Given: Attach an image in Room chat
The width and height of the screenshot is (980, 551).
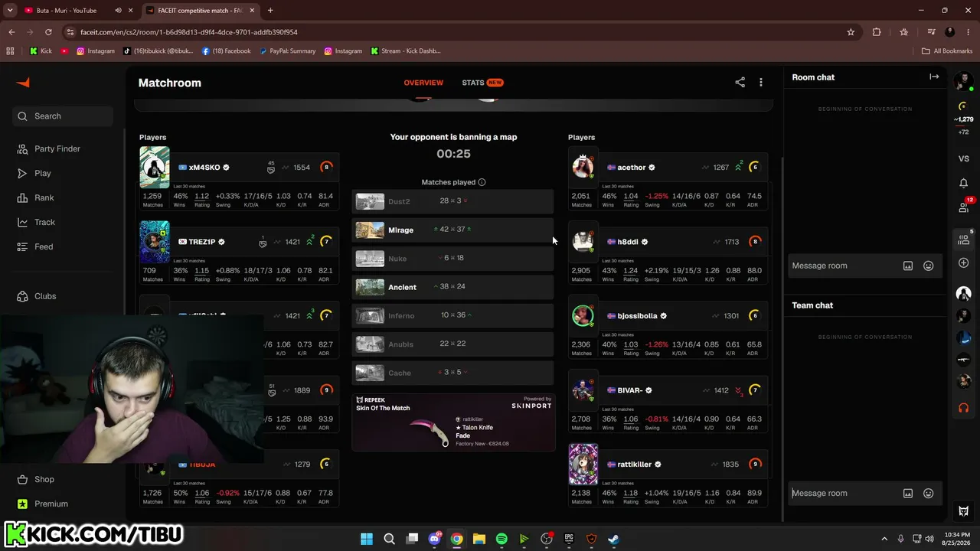Looking at the screenshot, I should 908,266.
